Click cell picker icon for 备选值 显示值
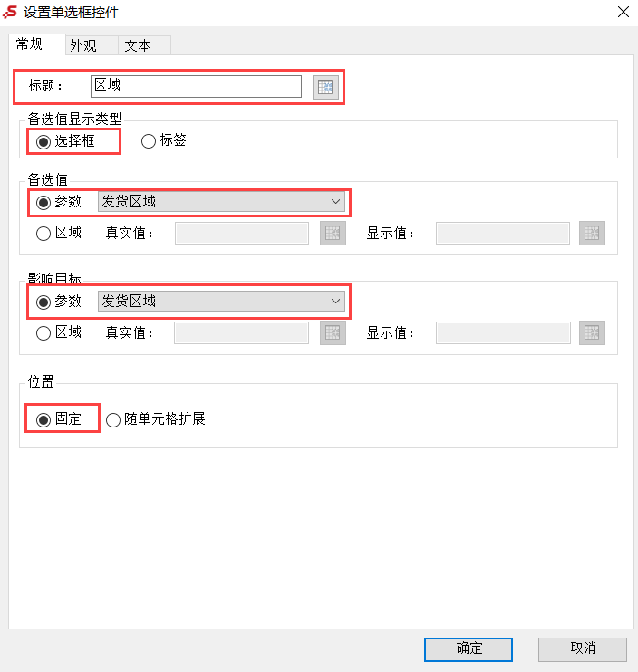The image size is (638, 672). tap(592, 233)
